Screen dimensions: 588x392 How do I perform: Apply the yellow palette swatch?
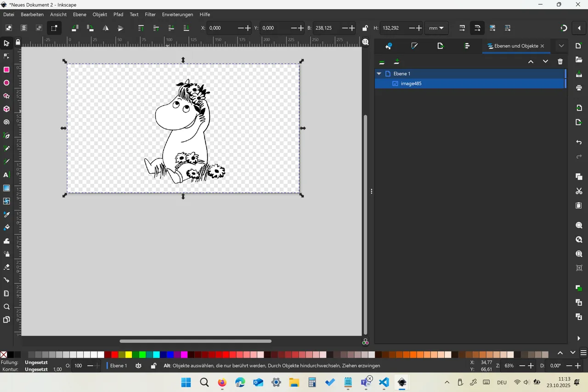coord(129,354)
